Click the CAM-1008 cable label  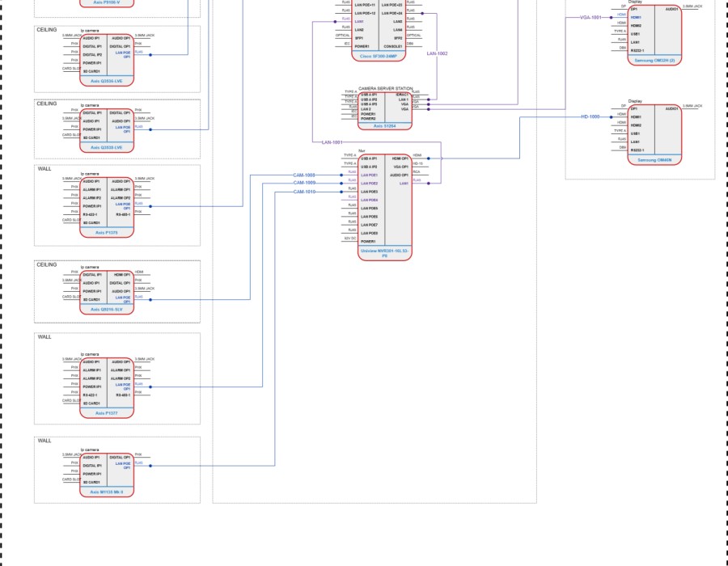304,175
